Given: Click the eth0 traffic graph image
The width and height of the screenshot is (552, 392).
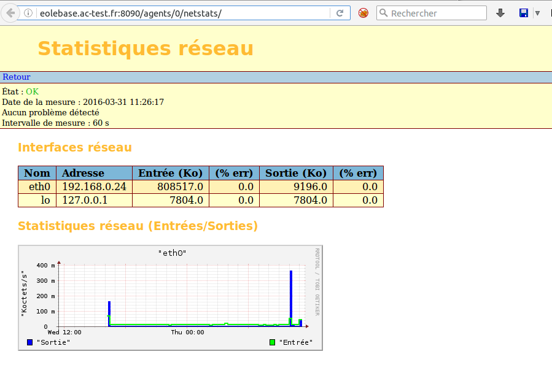Looking at the screenshot, I should tap(170, 298).
